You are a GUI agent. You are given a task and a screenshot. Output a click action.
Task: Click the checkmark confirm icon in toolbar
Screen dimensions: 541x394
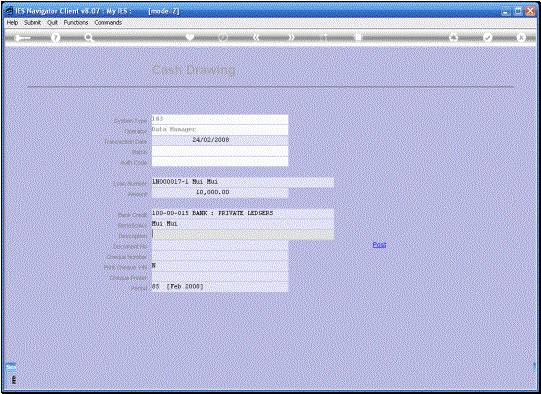tap(488, 37)
